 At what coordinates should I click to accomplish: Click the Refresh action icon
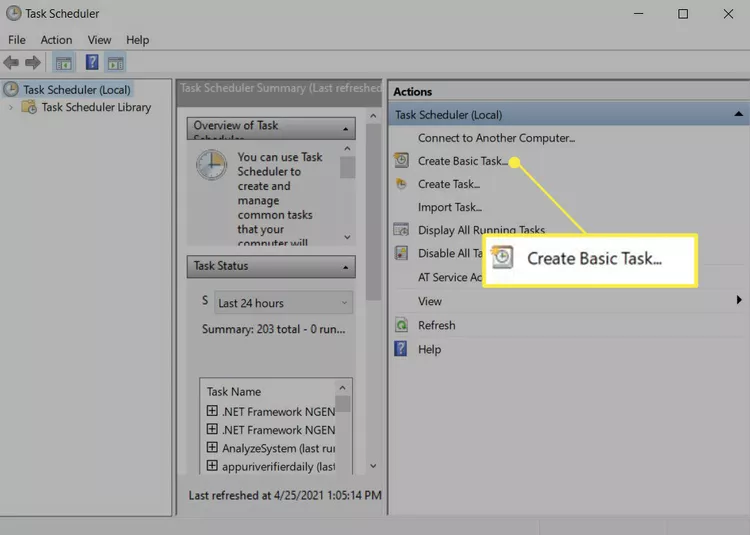(401, 325)
